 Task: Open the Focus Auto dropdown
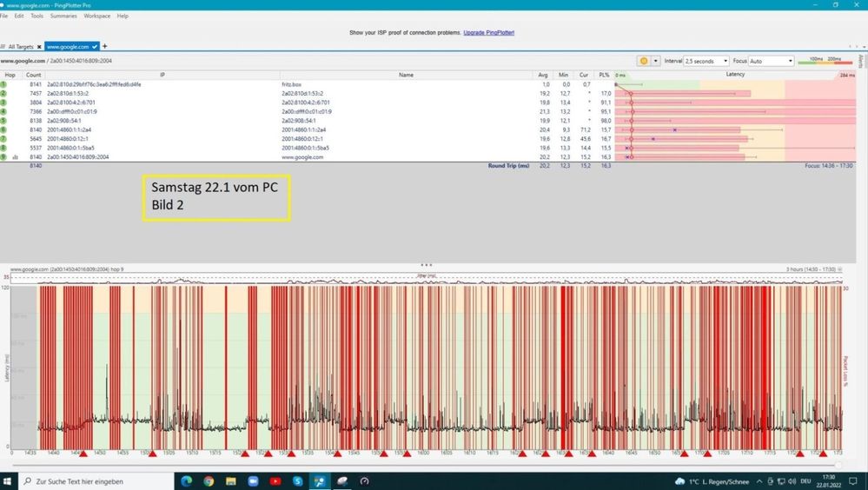click(772, 61)
